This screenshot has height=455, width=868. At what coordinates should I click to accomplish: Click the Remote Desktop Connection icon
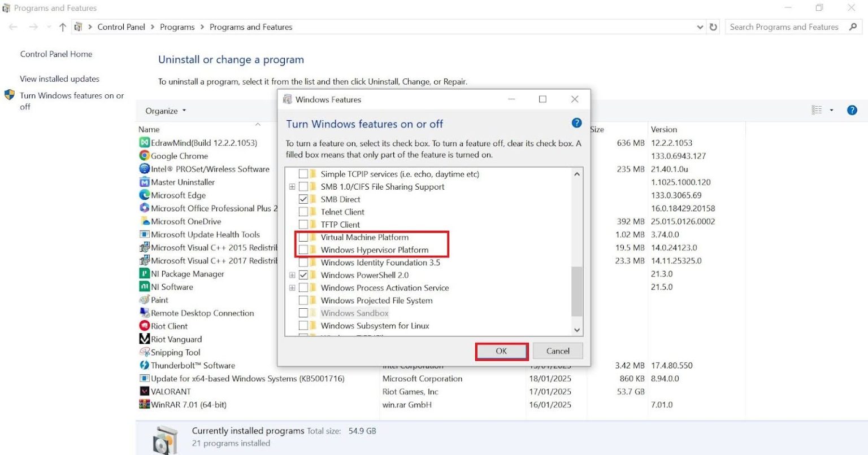click(144, 313)
